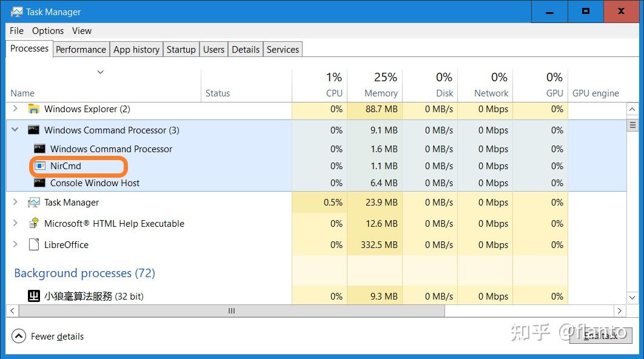Switch to the Performance tab

[81, 49]
